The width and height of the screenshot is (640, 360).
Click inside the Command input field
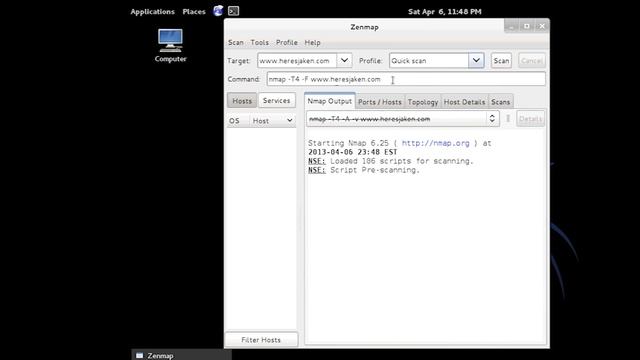[x=406, y=79]
